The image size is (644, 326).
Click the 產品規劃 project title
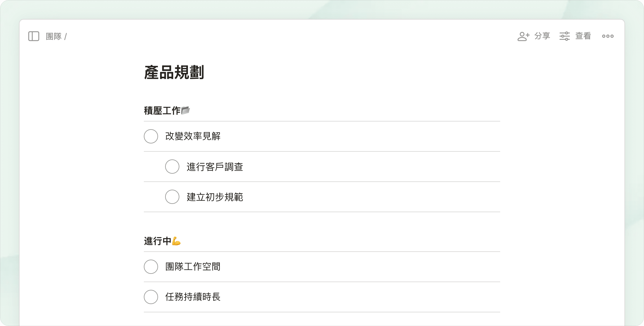pos(174,73)
